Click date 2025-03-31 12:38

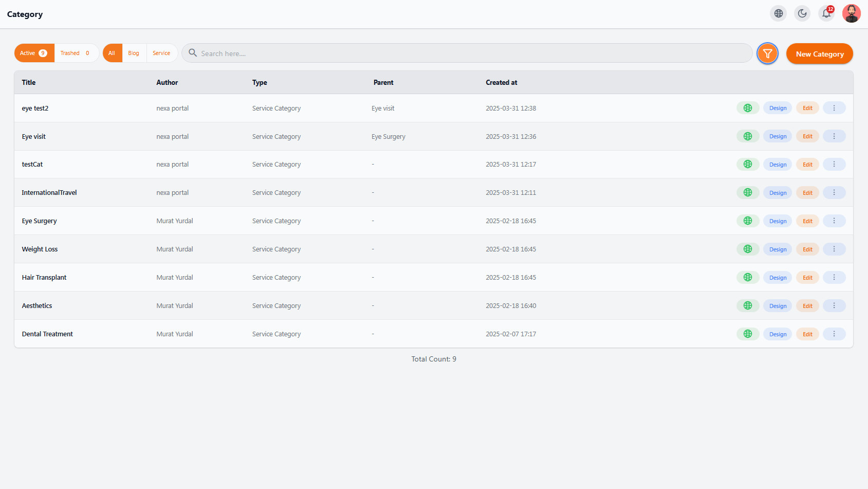[511, 108]
